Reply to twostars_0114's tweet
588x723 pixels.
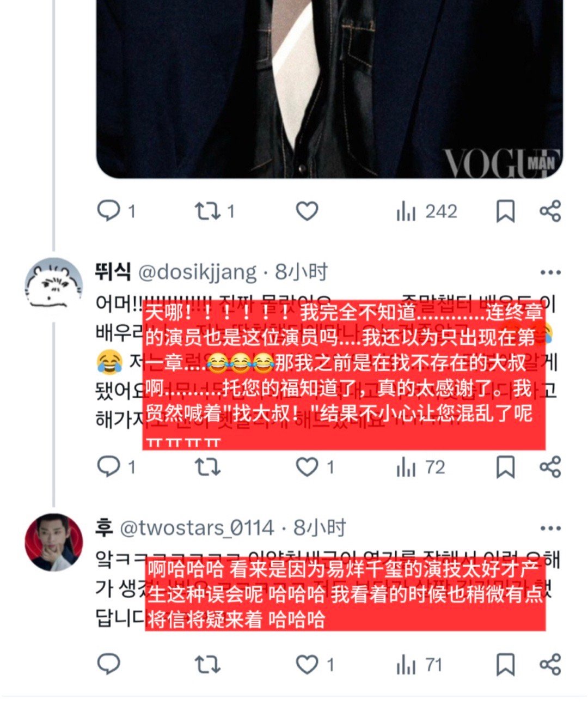tap(108, 664)
